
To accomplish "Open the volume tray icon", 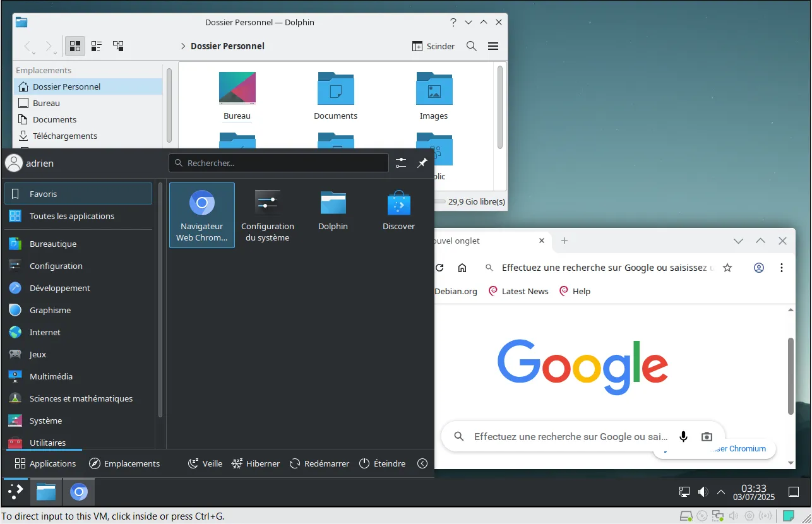I will pos(703,492).
